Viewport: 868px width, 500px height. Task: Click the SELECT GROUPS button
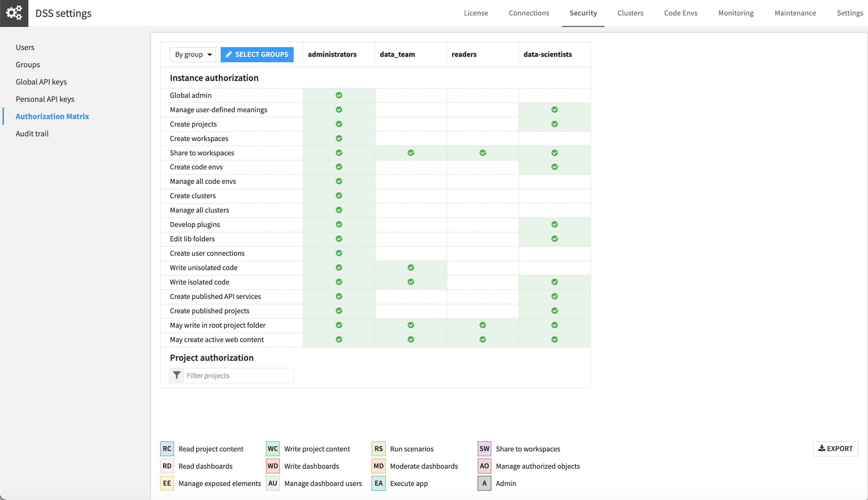[x=257, y=55]
